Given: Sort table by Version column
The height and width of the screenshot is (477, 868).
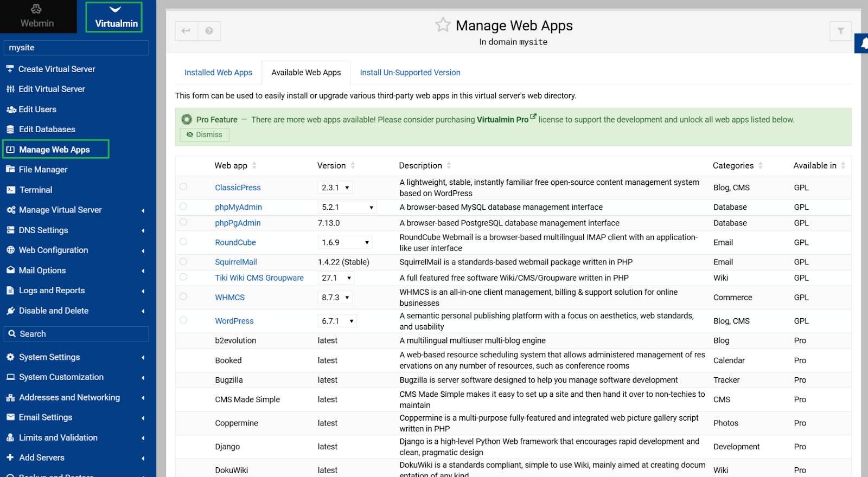Looking at the screenshot, I should 336,165.
